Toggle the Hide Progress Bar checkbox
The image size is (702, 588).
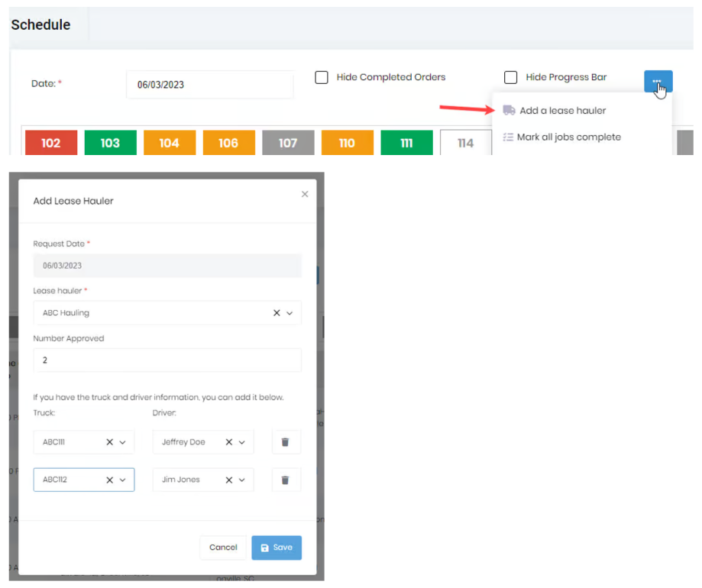tap(510, 77)
